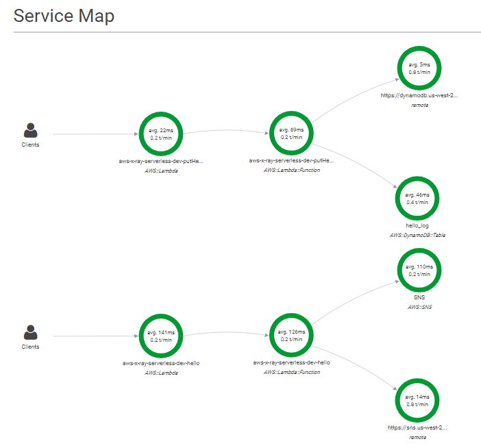The width and height of the screenshot is (481, 448).
Task: Click the SNS node showing avg. 110ms
Action: [419, 270]
